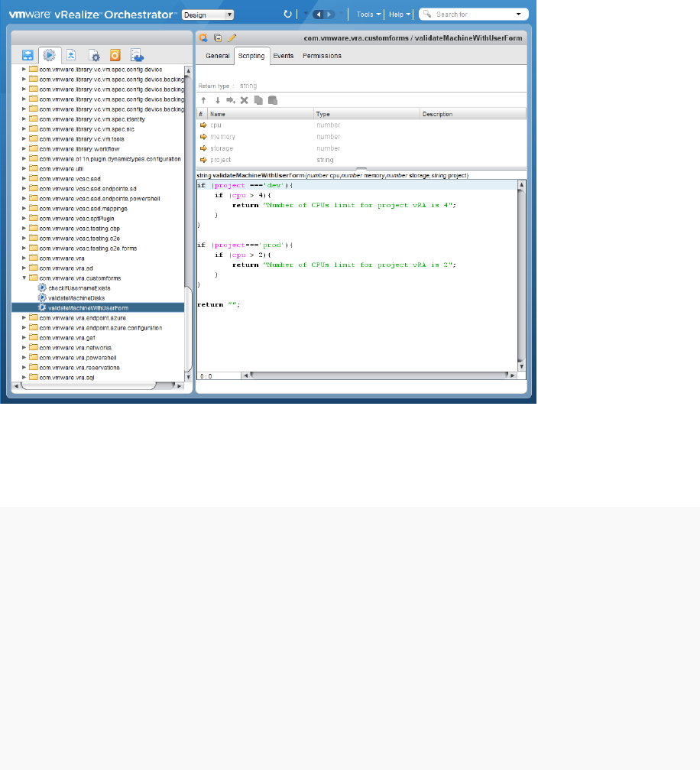This screenshot has width=700, height=770.
Task: Open the Inventory view icon
Action: 137,55
